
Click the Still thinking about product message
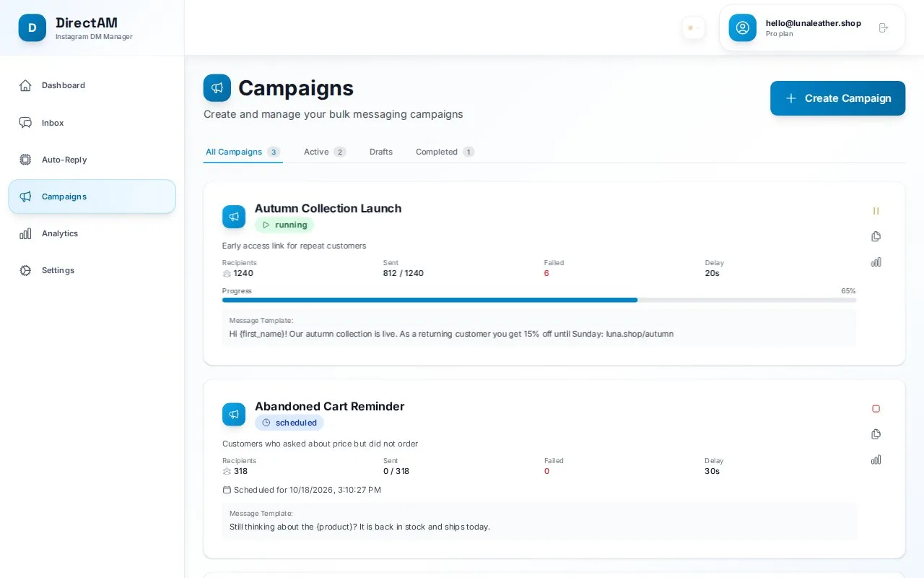pyautogui.click(x=359, y=527)
